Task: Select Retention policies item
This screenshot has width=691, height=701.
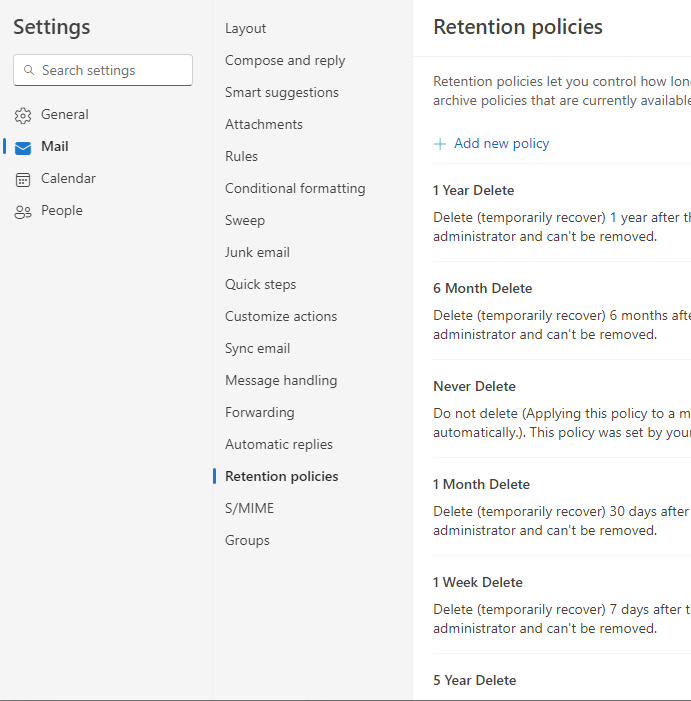Action: [x=282, y=477]
